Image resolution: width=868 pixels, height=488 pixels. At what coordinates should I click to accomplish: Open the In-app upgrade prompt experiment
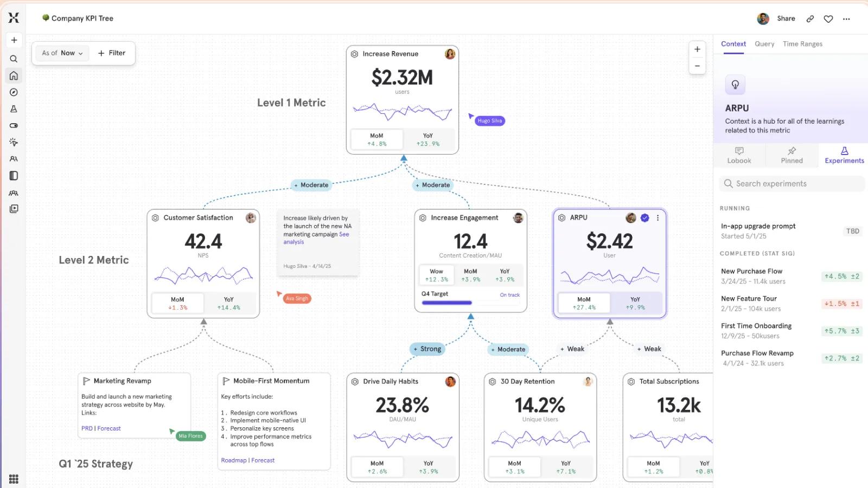791,231
